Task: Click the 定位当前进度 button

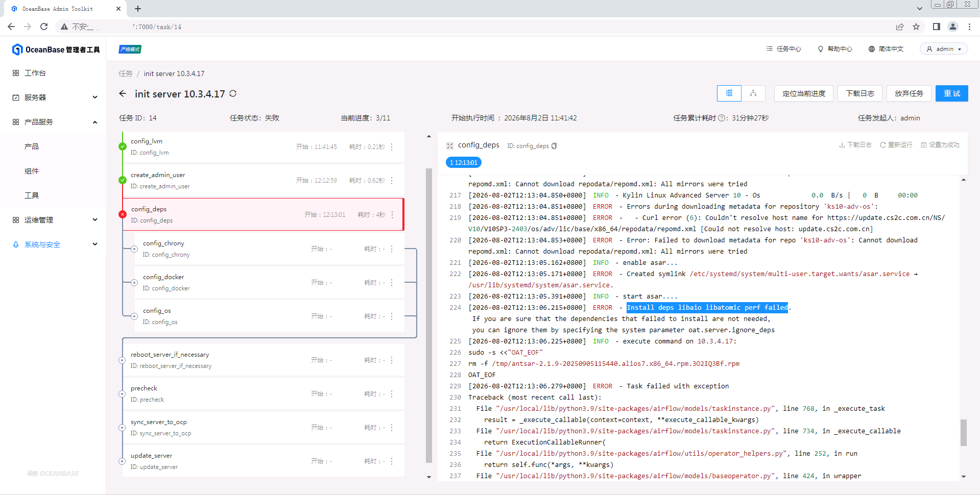Action: coord(804,93)
